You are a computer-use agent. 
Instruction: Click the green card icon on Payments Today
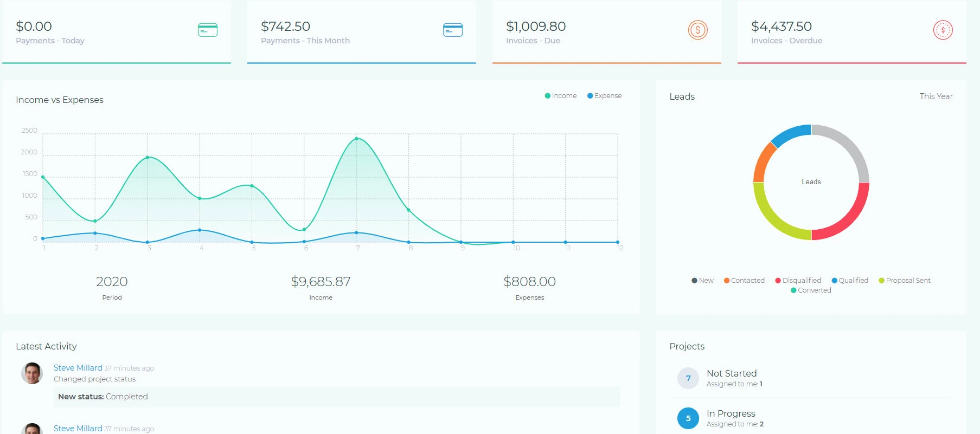(208, 30)
